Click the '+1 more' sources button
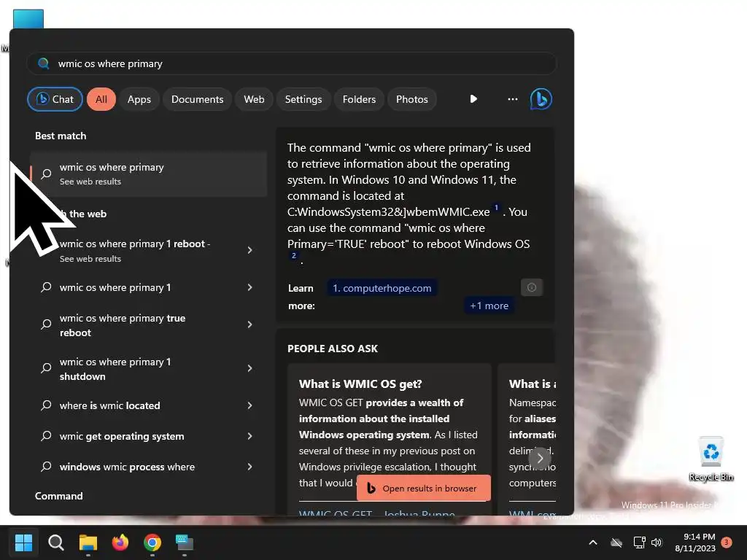This screenshot has height=560, width=747. tap(489, 306)
